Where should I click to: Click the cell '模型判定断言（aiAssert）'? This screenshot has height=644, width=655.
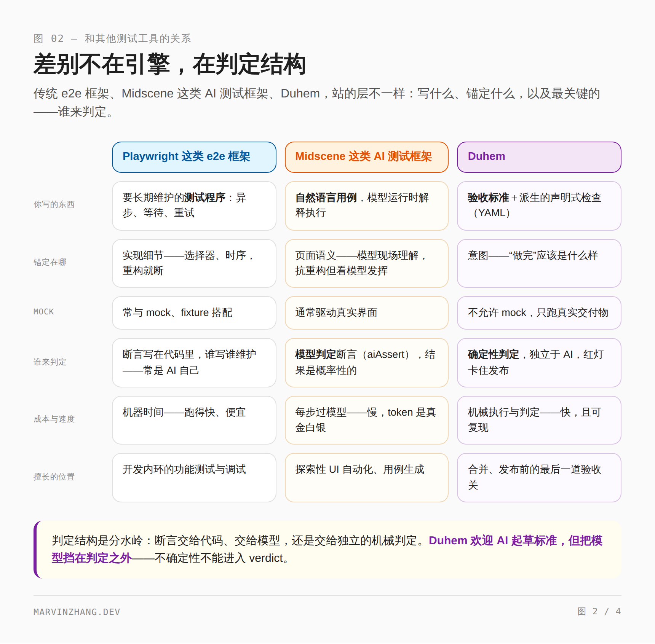coord(367,363)
